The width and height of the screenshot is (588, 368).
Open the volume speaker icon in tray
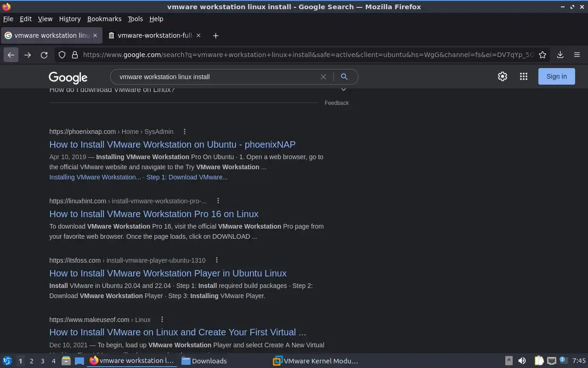(522, 361)
